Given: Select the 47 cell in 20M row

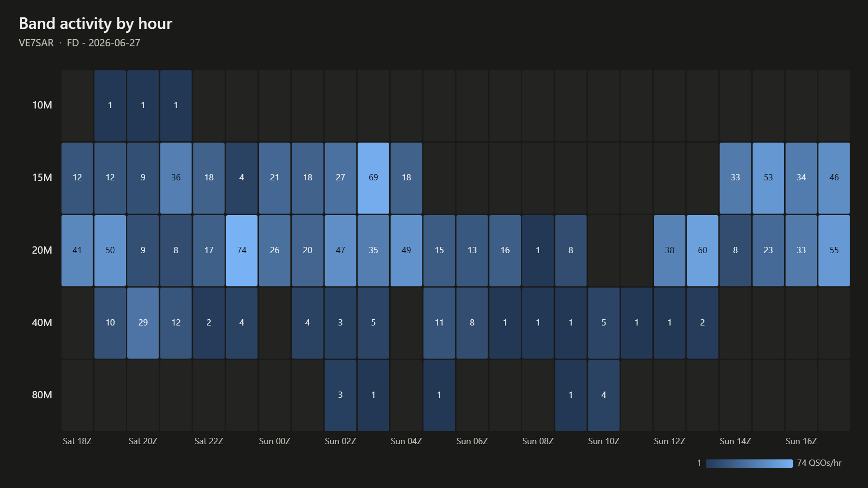Looking at the screenshot, I should click(x=340, y=250).
